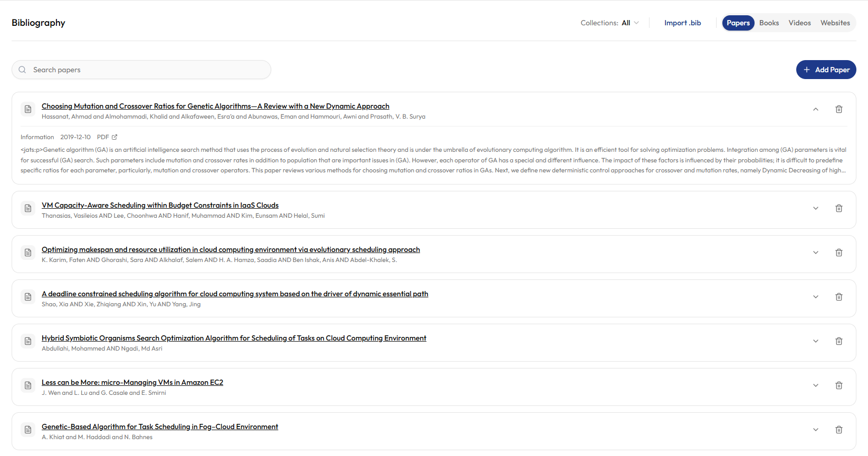Click the Bibliography page heading
The image size is (868, 456).
39,23
